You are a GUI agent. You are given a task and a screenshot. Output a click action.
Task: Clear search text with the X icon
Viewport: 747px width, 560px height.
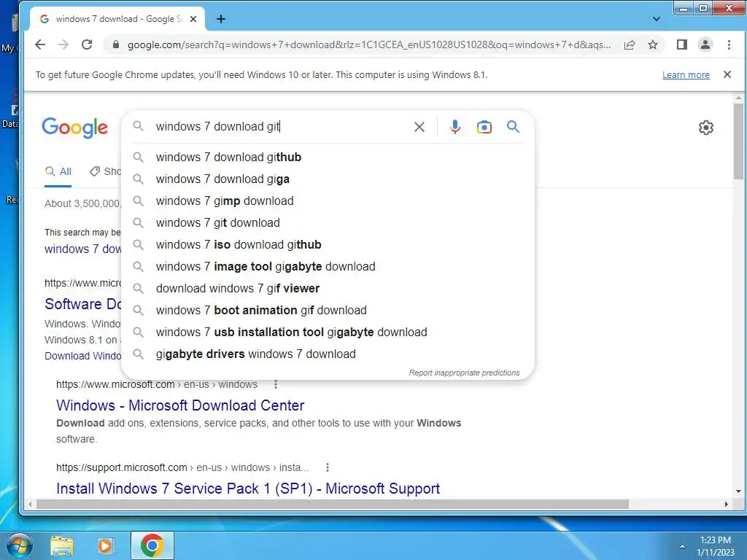(419, 127)
